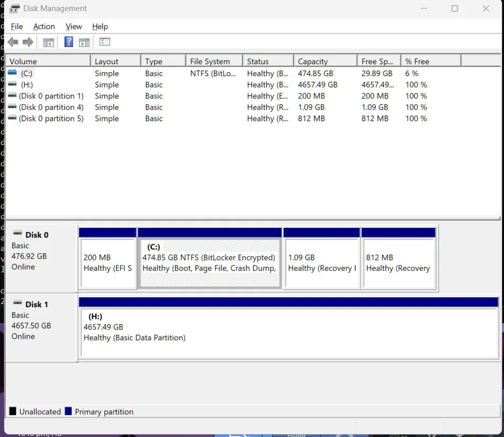The height and width of the screenshot is (437, 504).
Task: Open the File menu
Action: tap(17, 26)
